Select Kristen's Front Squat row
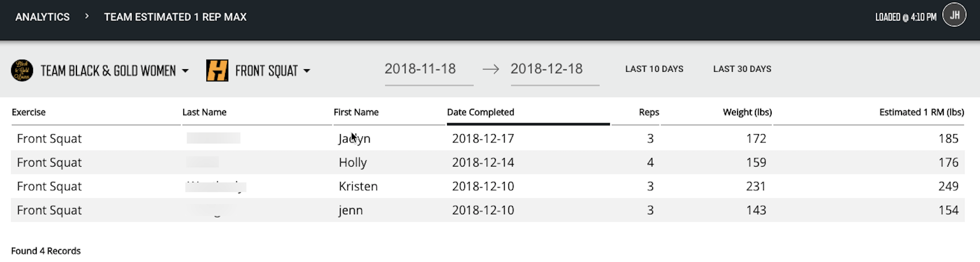The image size is (980, 262). (488, 186)
